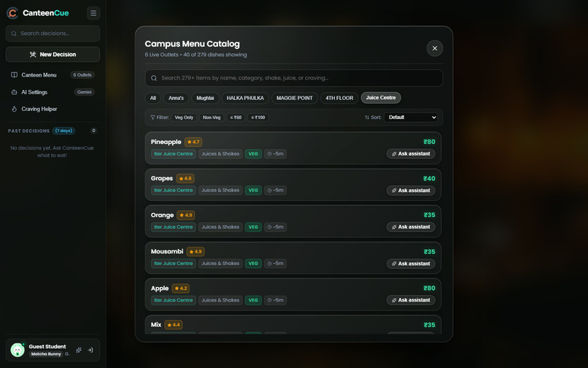Ask assistant about Grapes
This screenshot has width=588, height=368.
pos(411,191)
